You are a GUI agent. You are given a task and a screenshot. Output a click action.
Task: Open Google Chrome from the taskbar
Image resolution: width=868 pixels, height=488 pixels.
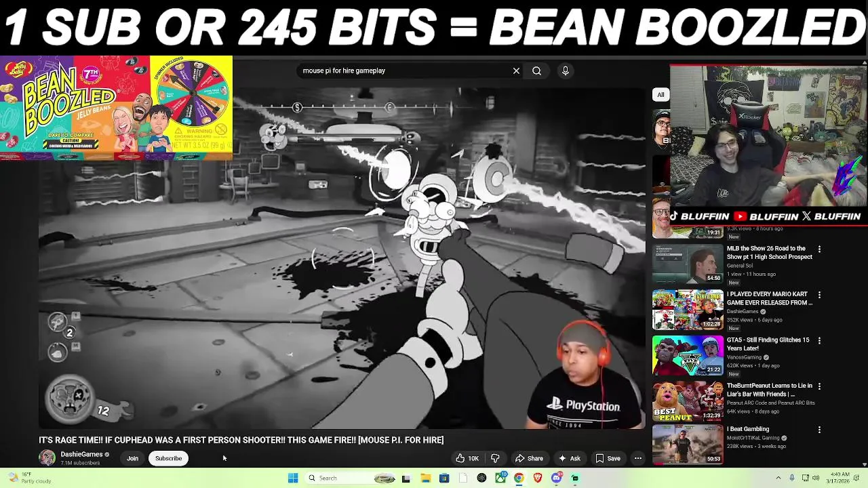point(519,478)
